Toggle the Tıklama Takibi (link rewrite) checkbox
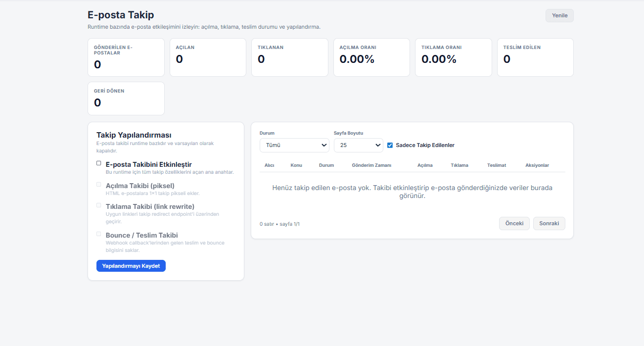Screen dimensions: 644x346 99,205
